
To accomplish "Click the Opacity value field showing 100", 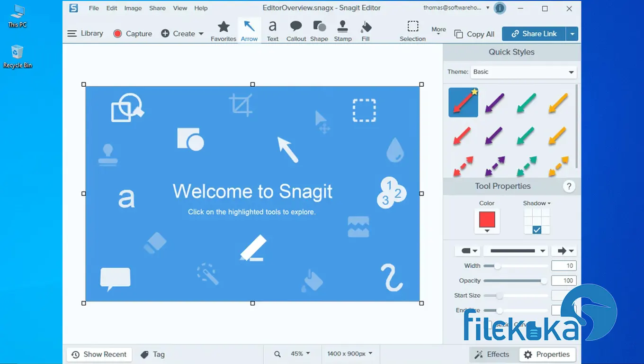I will point(564,281).
